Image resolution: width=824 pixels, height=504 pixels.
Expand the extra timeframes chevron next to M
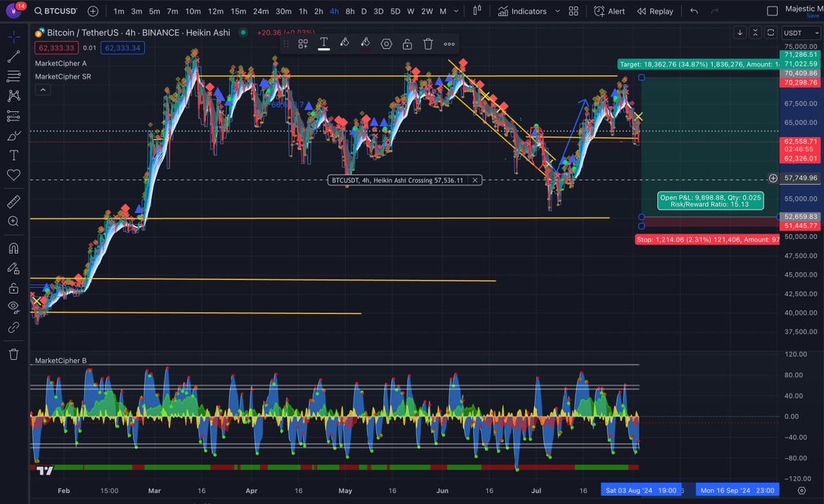click(455, 11)
